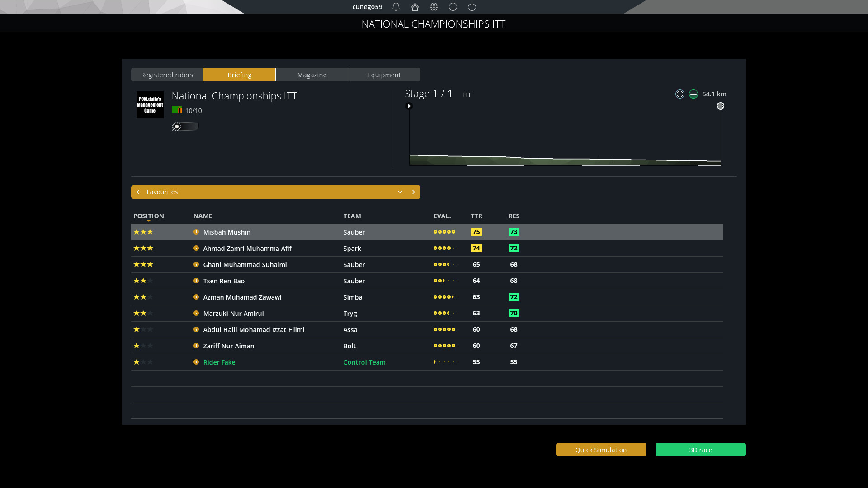Open info icon for Azman Muhamad Zawawi
The height and width of the screenshot is (488, 868).
click(x=196, y=297)
